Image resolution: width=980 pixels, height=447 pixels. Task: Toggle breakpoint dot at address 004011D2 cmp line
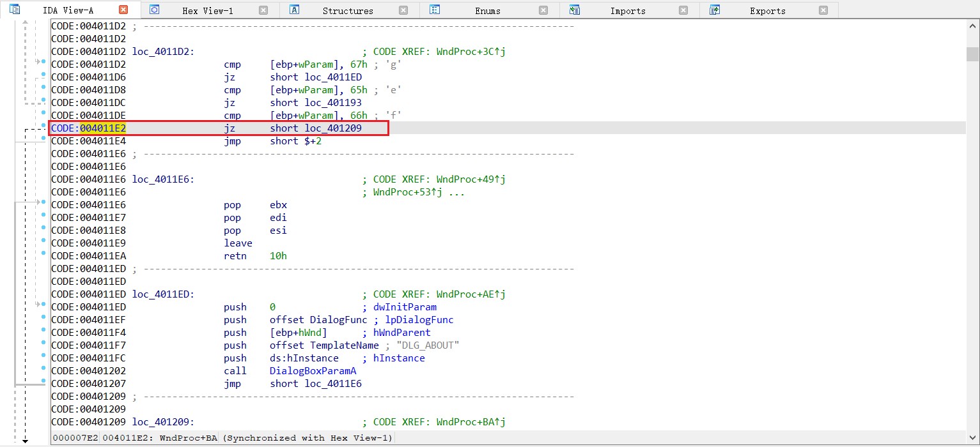pos(43,62)
